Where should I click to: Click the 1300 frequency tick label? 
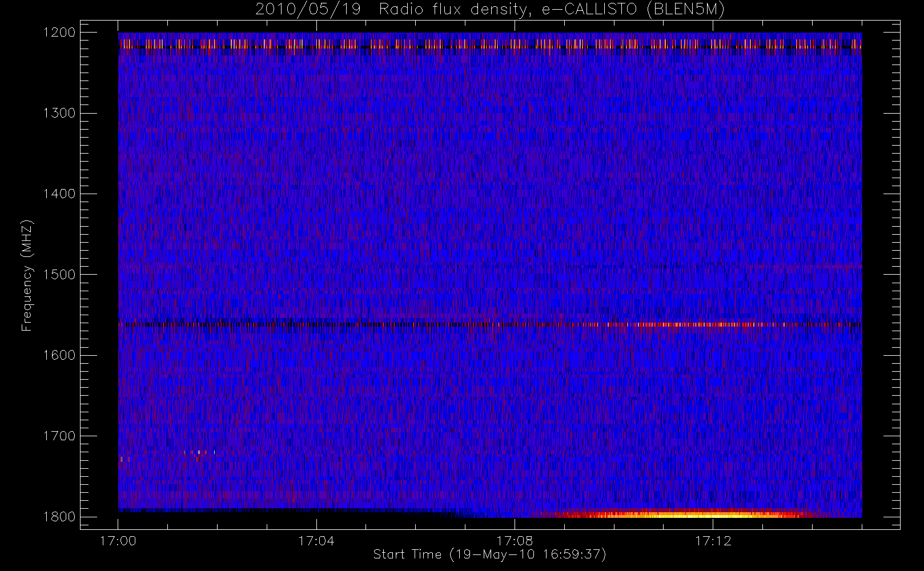point(59,113)
